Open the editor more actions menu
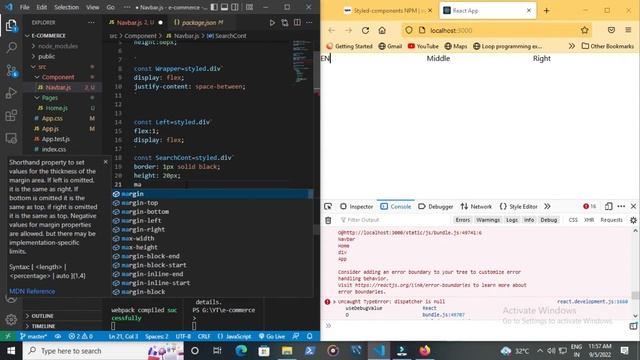Screen dimensions: 640x360 click(309, 23)
